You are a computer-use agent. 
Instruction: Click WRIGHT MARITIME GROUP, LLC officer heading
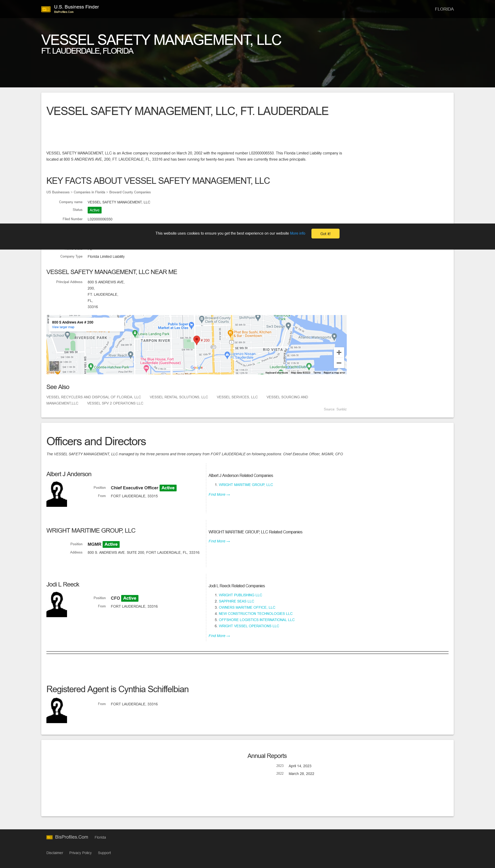tap(91, 531)
